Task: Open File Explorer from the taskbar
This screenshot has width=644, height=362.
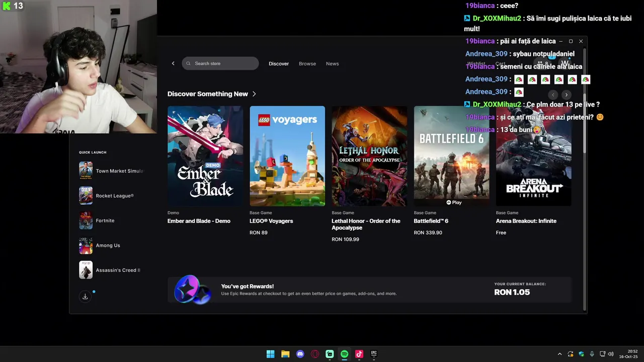Action: [x=285, y=354]
